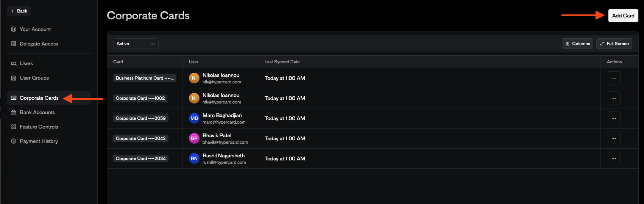Click the Bank Accounts building icon
Image resolution: width=644 pixels, height=204 pixels.
[x=14, y=112]
